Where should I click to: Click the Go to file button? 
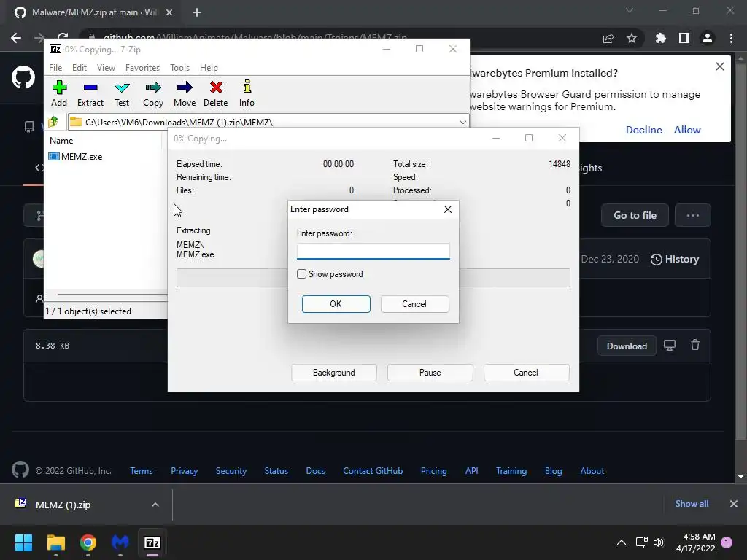coord(635,215)
